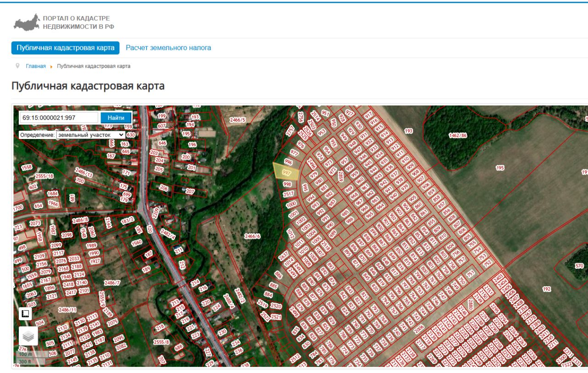
Task: Click the orange breadcrumb arrow separator
Action: pos(51,67)
